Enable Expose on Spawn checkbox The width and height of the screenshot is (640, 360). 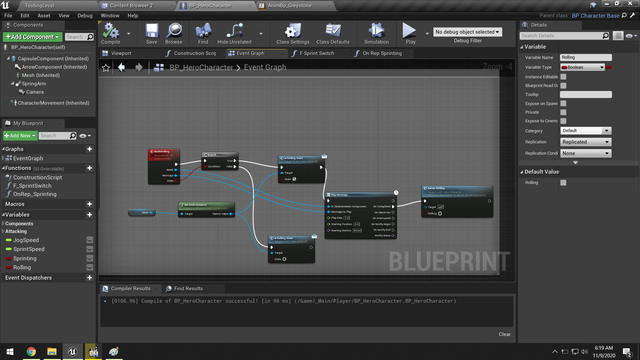563,103
